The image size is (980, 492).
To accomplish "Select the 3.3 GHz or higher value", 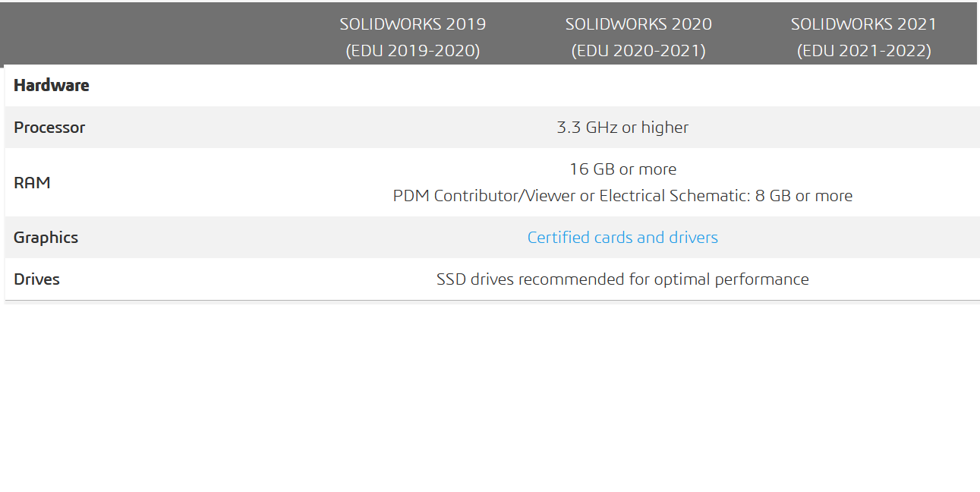I will tap(622, 128).
